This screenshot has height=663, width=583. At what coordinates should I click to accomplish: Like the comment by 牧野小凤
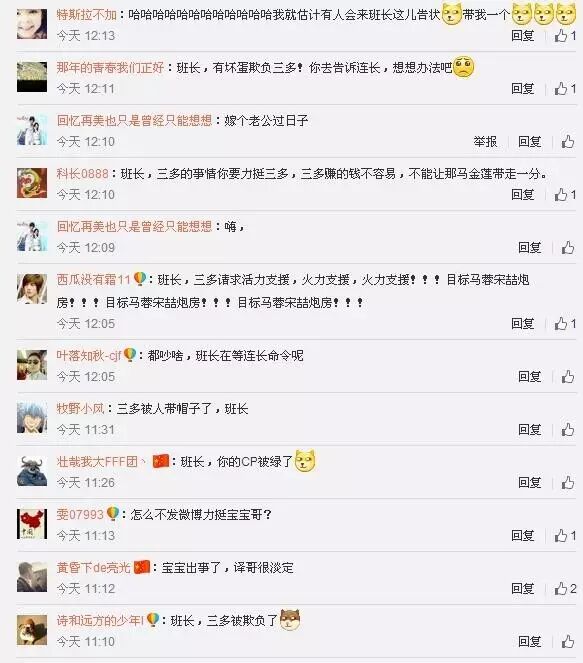point(568,430)
